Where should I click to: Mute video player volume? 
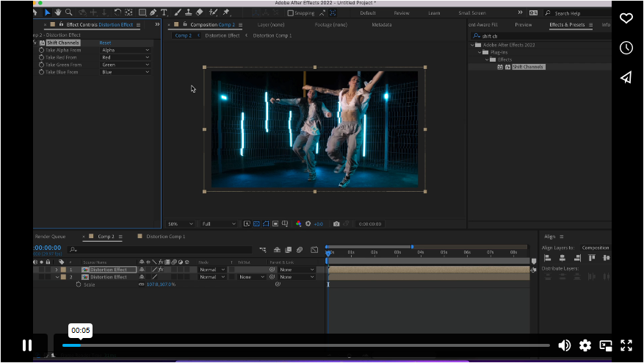[564, 345]
